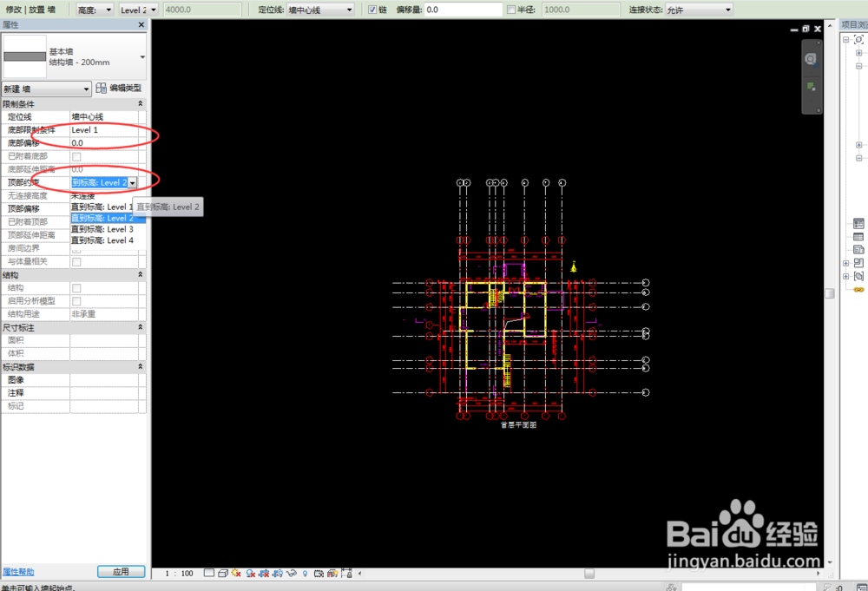Open the New Walls filter dropdown
The image size is (868, 591).
[46, 89]
